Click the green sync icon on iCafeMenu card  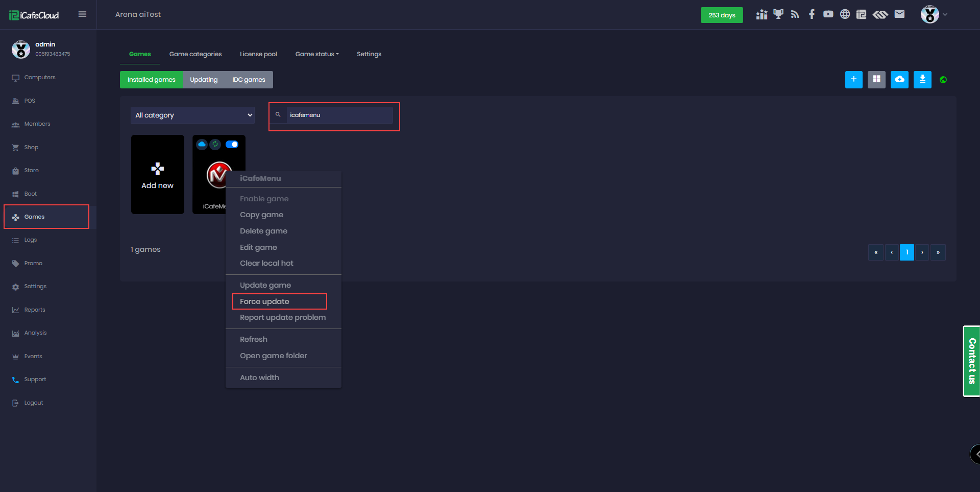(215, 145)
